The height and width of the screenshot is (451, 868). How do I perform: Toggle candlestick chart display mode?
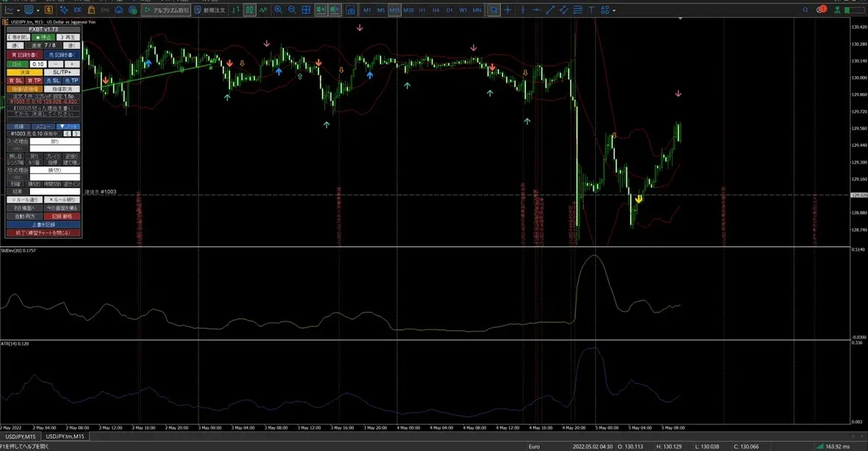[x=250, y=10]
